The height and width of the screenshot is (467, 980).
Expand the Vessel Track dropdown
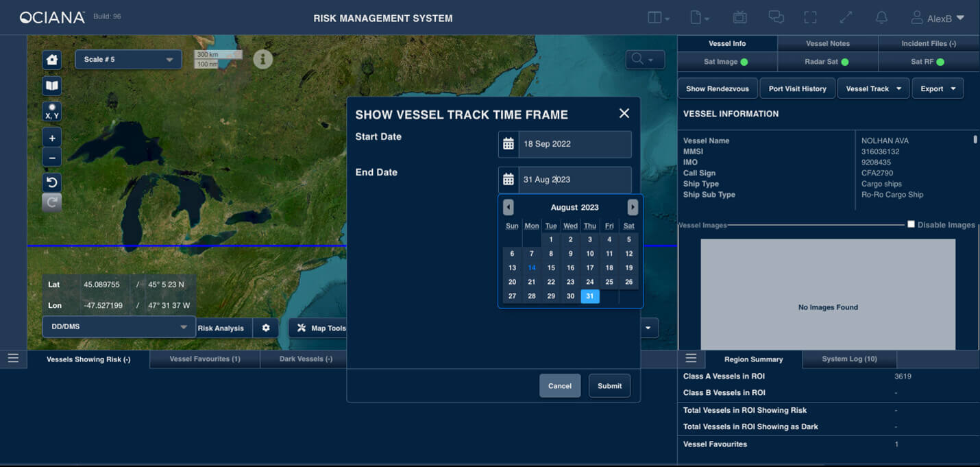coord(873,88)
